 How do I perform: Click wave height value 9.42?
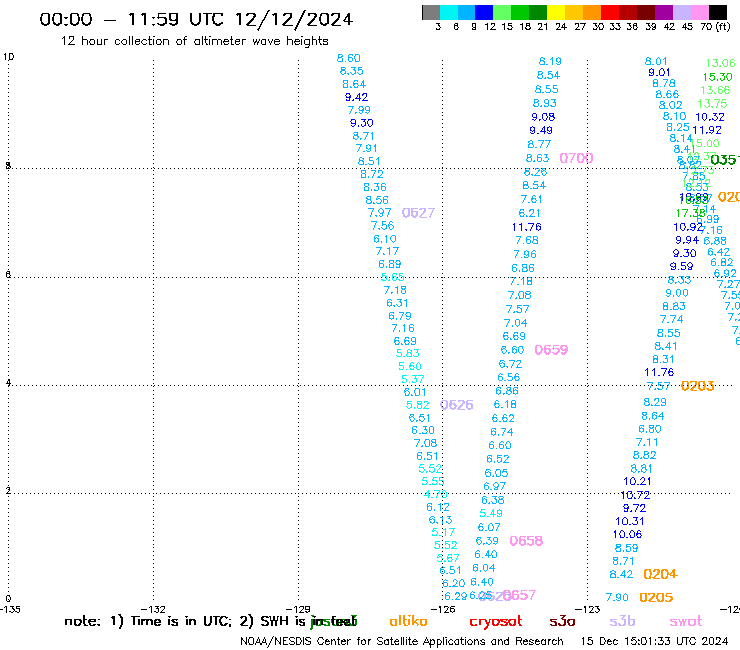[356, 97]
